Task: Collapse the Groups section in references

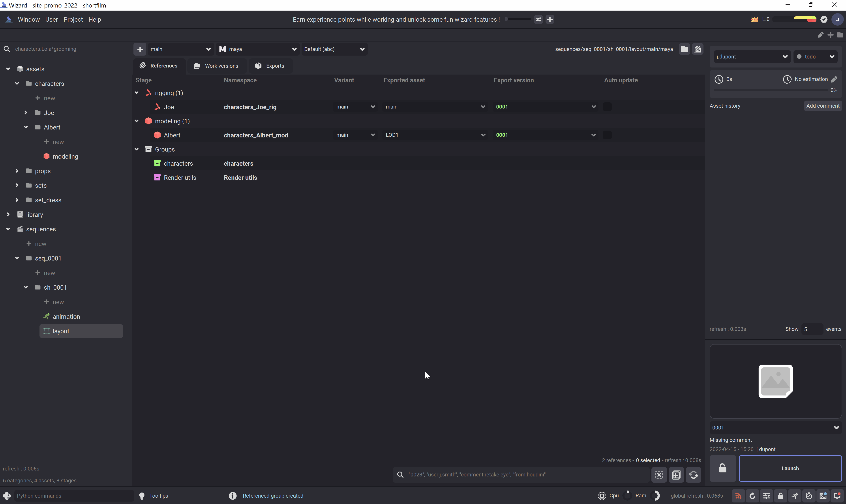Action: coord(137,149)
